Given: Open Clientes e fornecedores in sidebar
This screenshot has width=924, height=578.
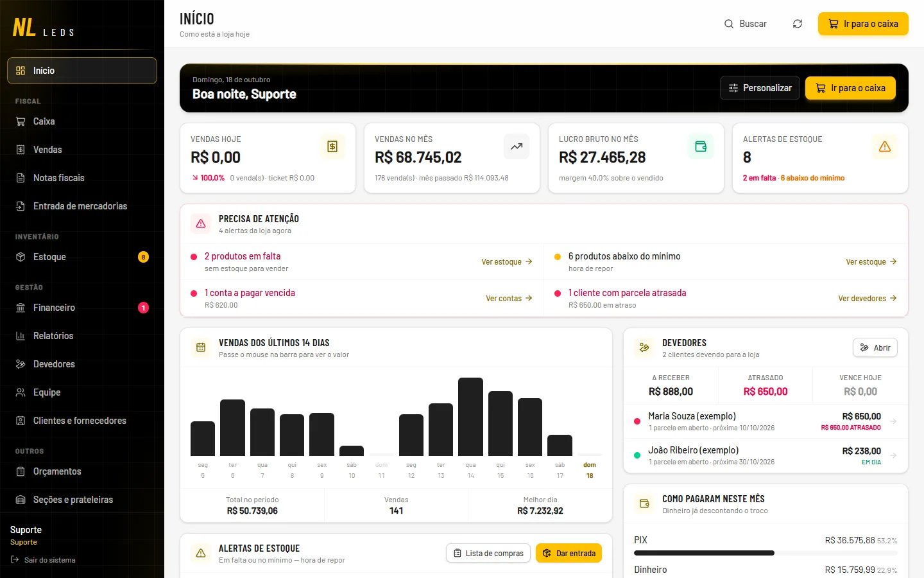Looking at the screenshot, I should pos(82,421).
